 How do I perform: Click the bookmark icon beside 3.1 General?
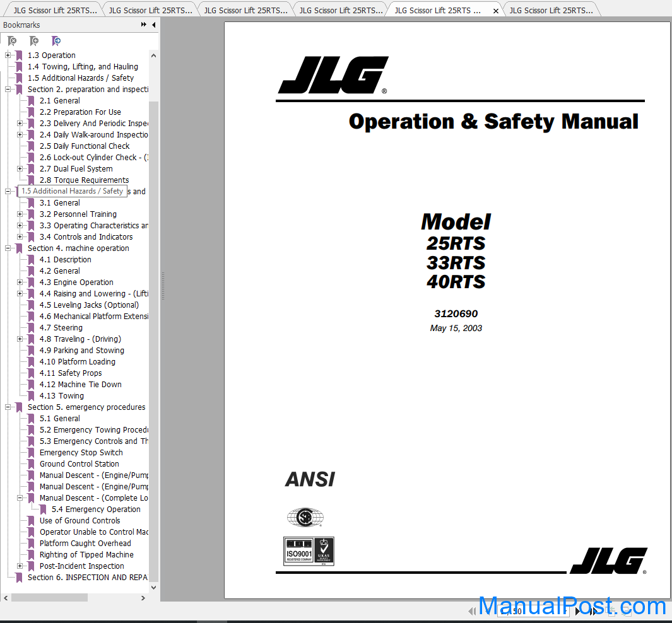coord(31,203)
